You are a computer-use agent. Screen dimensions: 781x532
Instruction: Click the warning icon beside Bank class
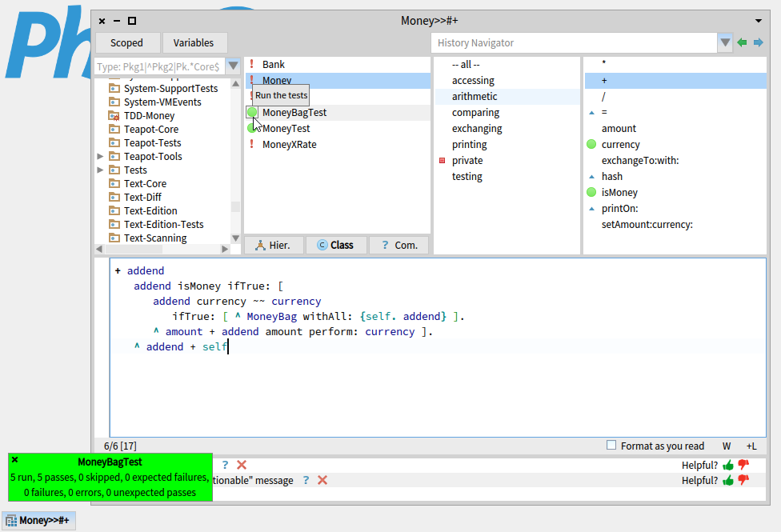tap(252, 64)
